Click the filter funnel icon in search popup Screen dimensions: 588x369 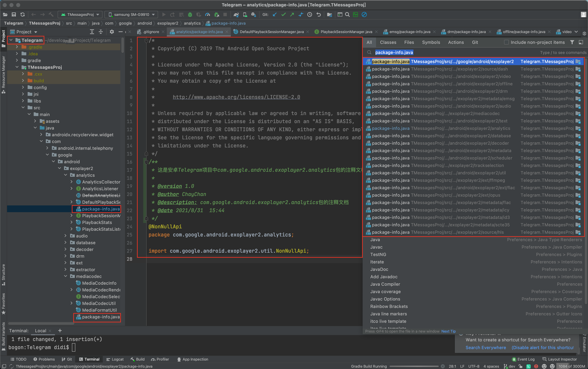[x=572, y=42]
